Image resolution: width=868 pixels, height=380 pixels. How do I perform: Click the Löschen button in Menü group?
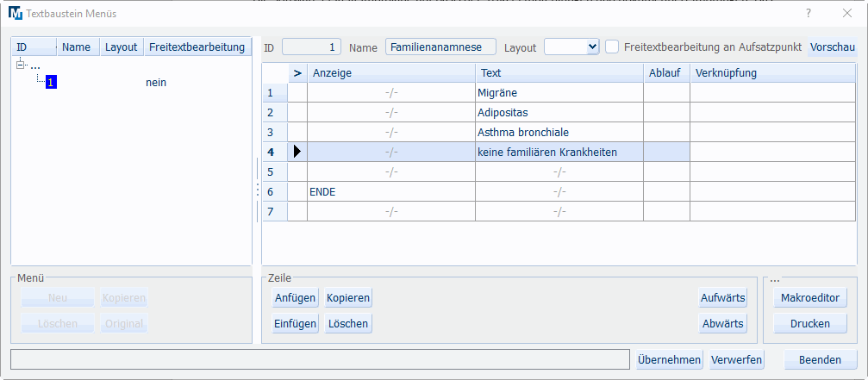[58, 324]
